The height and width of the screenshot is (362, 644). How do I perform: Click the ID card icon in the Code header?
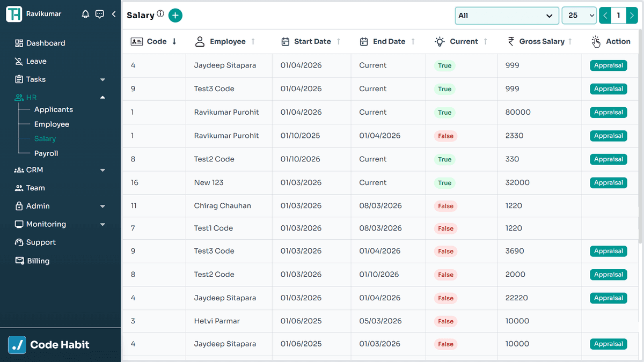(137, 41)
